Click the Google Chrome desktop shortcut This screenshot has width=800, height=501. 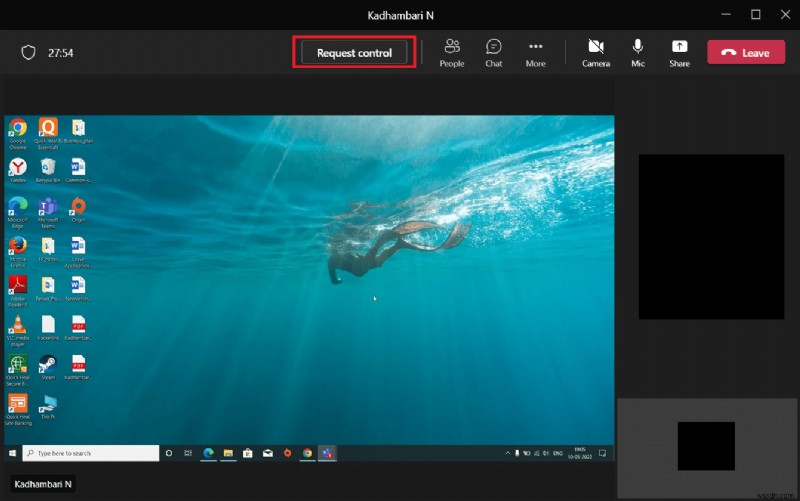17,128
